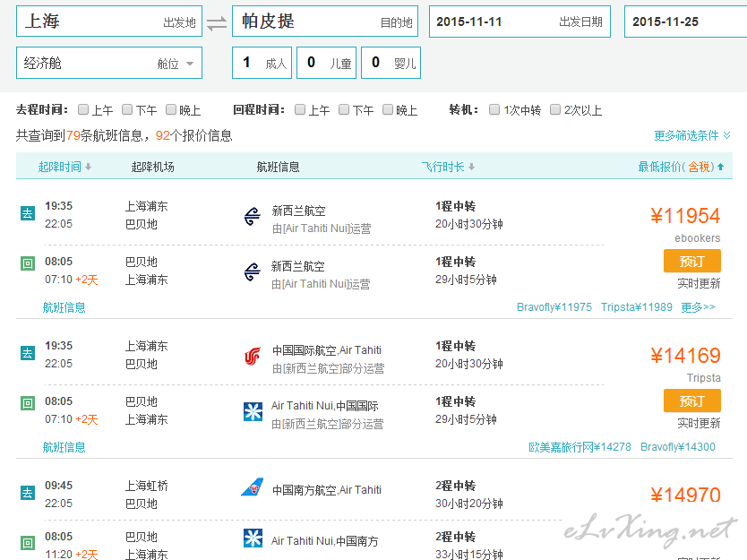Expand 更多筛选条件 filter options
Screen dimensions: 747x560
point(691,136)
